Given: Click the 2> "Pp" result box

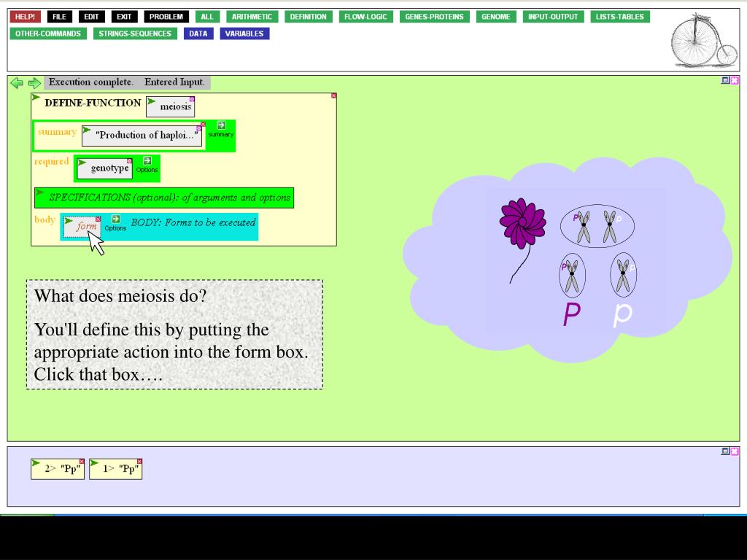Looking at the screenshot, I should tap(58, 469).
